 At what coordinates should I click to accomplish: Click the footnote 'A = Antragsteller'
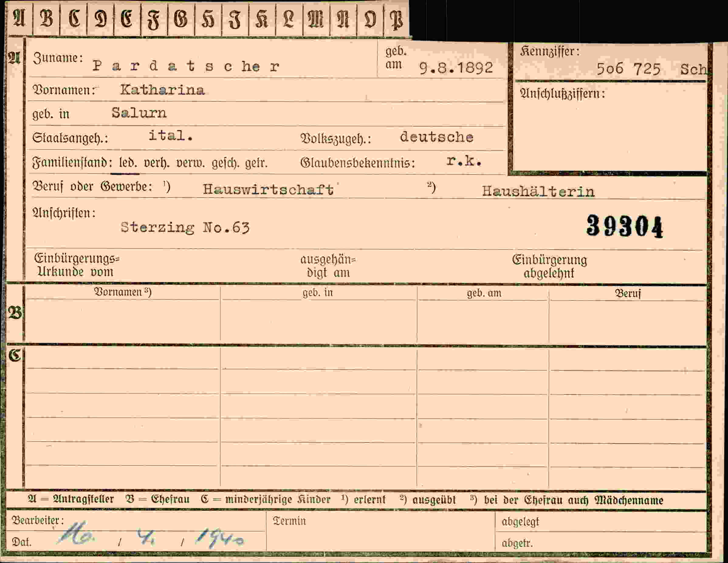click(71, 499)
